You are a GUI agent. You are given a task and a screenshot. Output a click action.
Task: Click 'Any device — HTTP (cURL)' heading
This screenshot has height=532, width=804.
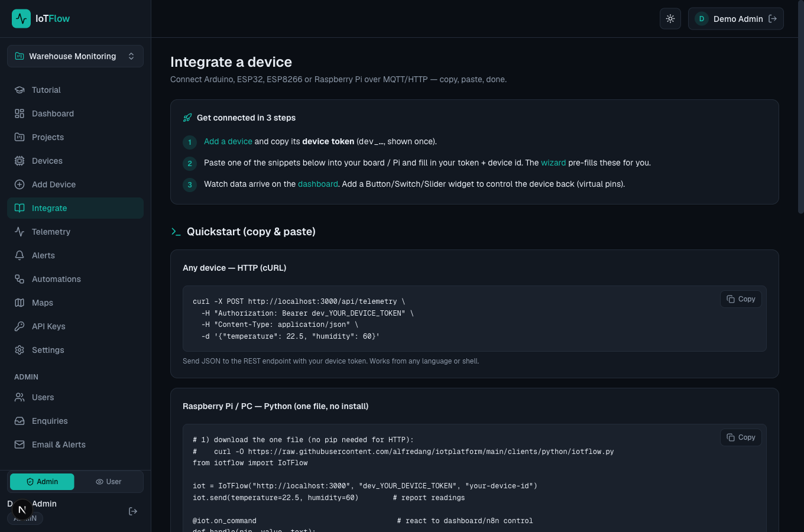pos(235,268)
